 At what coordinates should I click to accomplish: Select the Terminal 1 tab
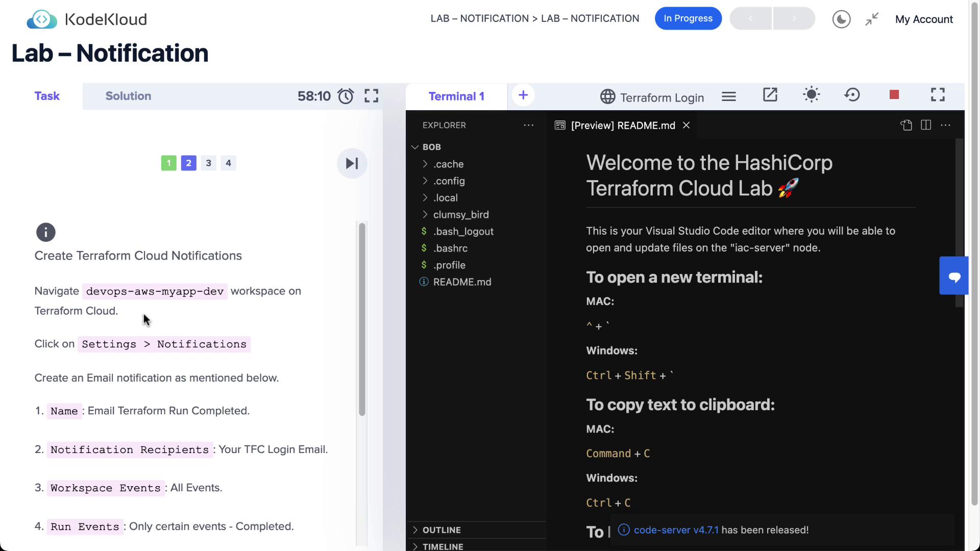tap(456, 96)
